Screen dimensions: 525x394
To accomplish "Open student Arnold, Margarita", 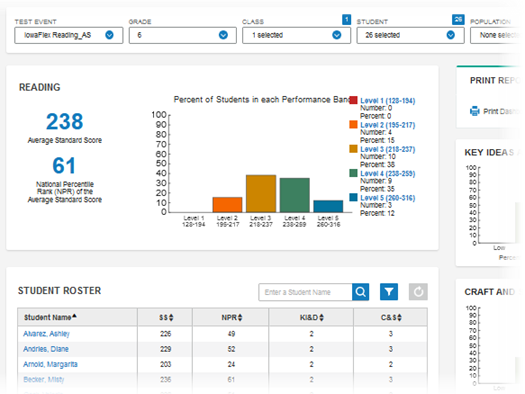I will pos(50,364).
